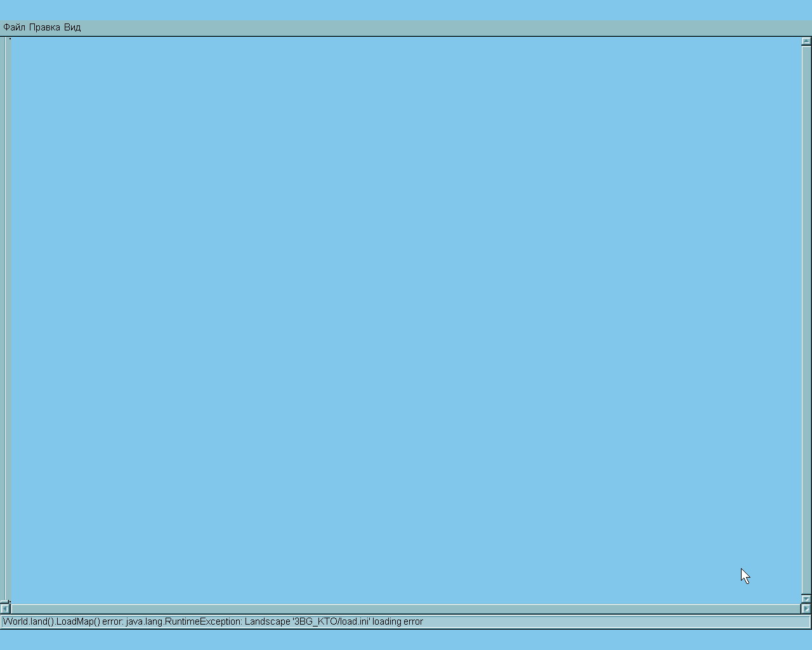Click the vertical scrollbar up arrow
The width and height of the screenshot is (812, 650).
(806, 41)
